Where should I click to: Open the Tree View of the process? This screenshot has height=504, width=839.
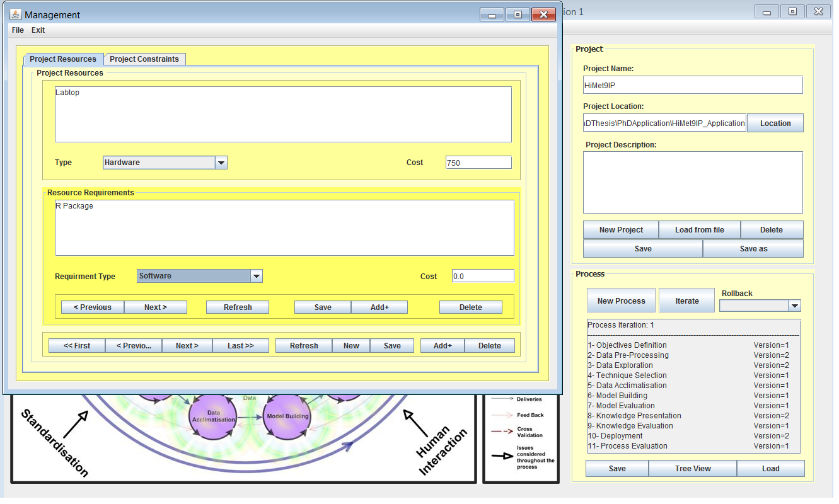[x=692, y=469]
